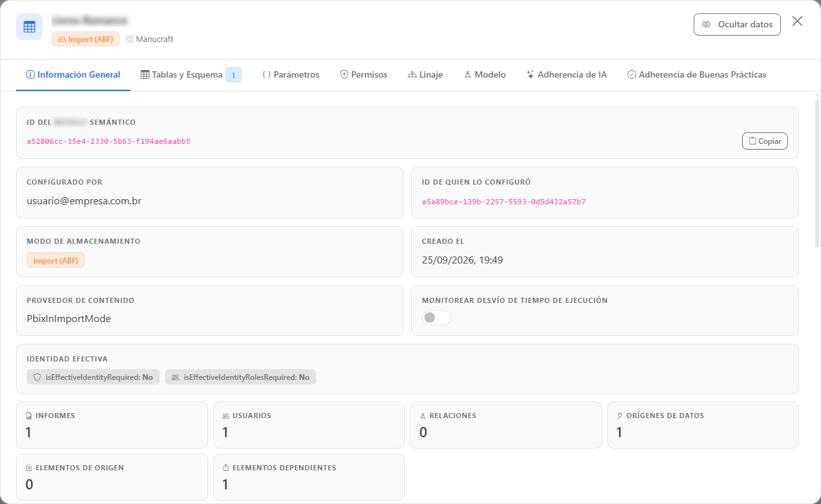Viewport: 821px width, 504px height.
Task: Click the configurer ID a5a89bce value
Action: [504, 202]
